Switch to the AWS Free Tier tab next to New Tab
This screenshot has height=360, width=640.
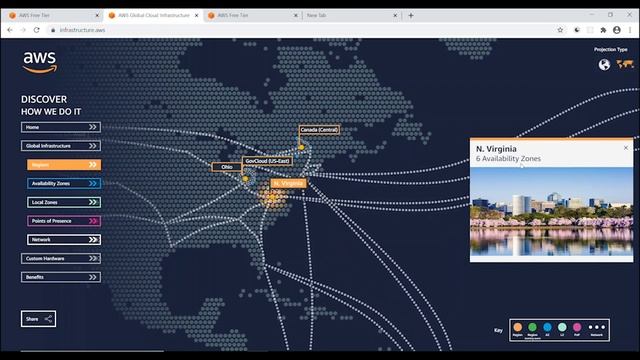tap(251, 16)
